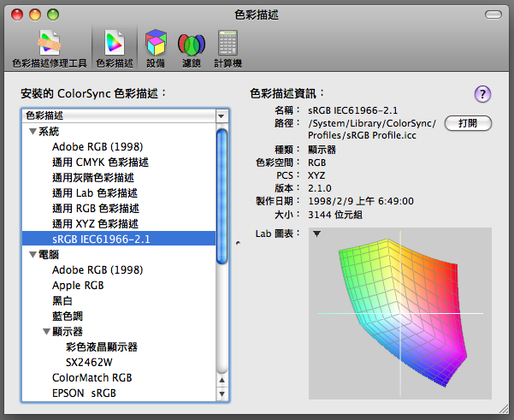Select the Apple RGB profile
Image resolution: width=514 pixels, height=420 pixels.
[78, 286]
